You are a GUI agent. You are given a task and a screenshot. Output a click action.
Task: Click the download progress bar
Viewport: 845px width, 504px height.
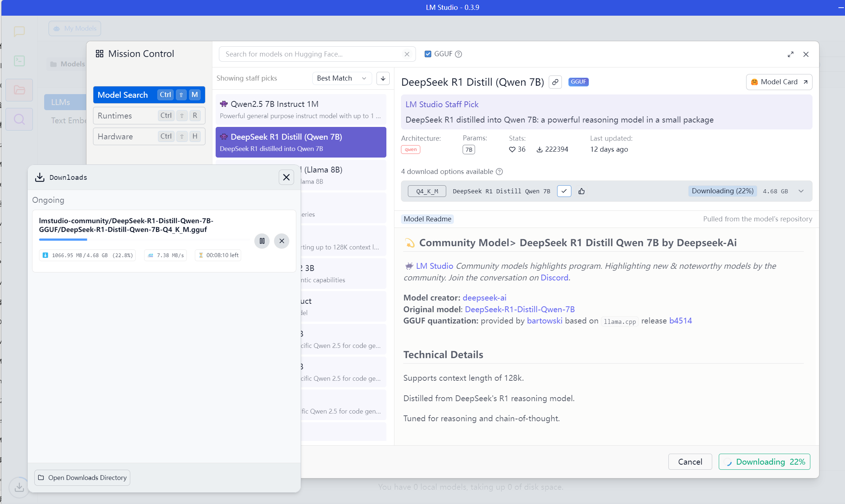tap(144, 240)
